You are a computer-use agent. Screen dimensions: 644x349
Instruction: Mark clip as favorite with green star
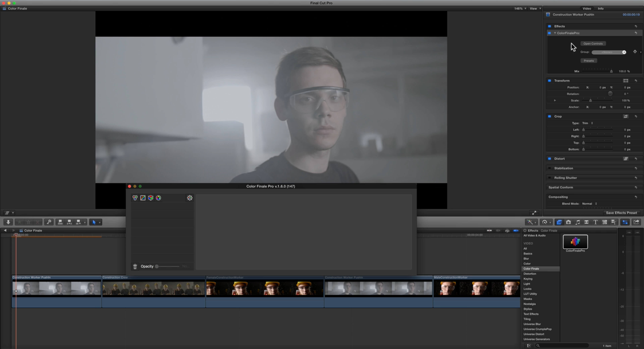pos(19,222)
